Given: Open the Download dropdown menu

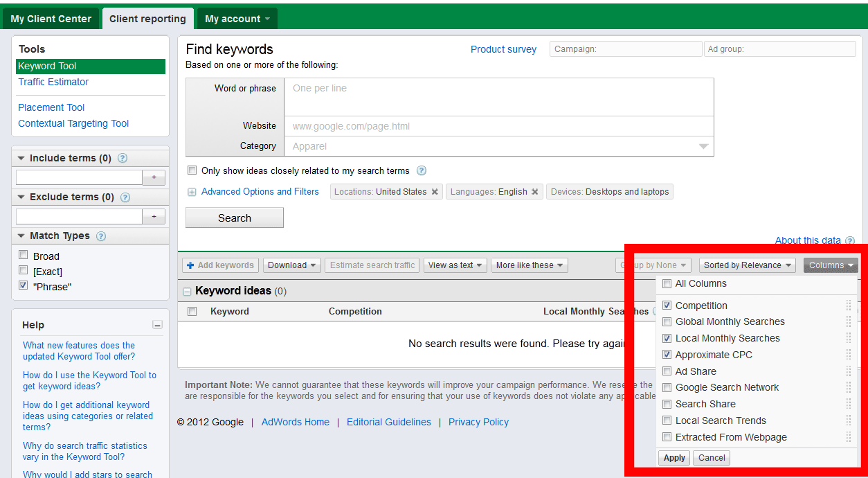Looking at the screenshot, I should (x=293, y=265).
